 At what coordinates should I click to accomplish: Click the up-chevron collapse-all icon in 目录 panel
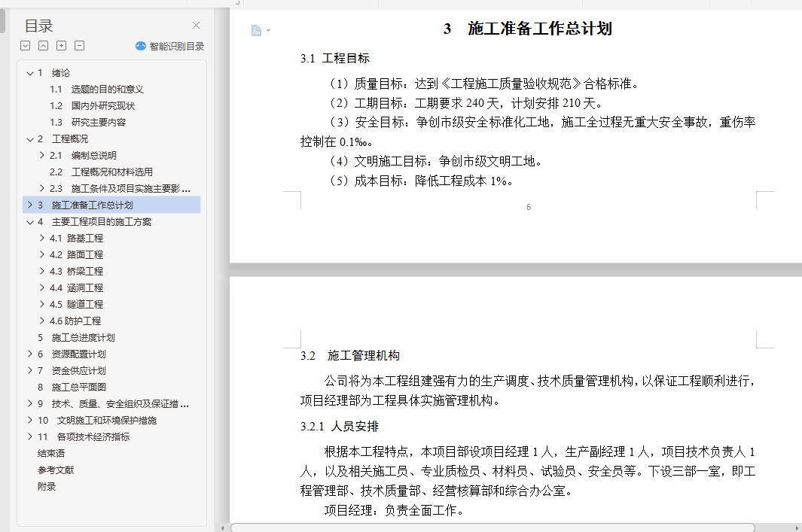click(x=44, y=45)
